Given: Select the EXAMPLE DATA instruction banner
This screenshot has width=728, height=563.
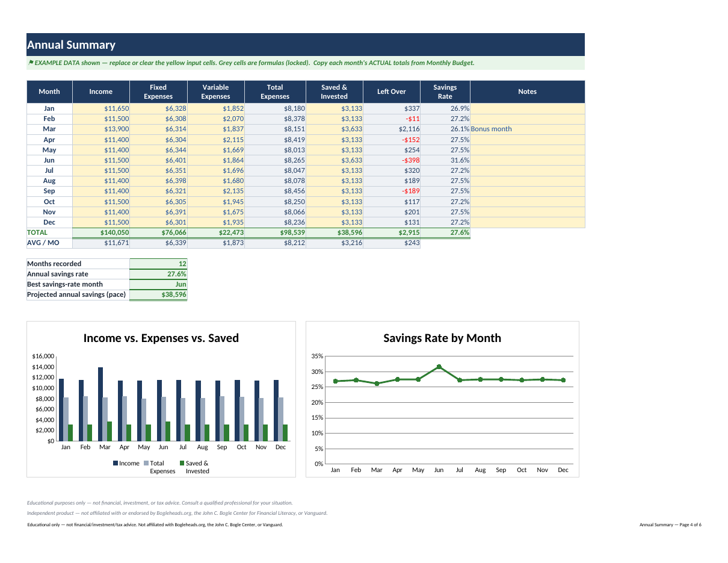Looking at the screenshot, I should (306, 63).
